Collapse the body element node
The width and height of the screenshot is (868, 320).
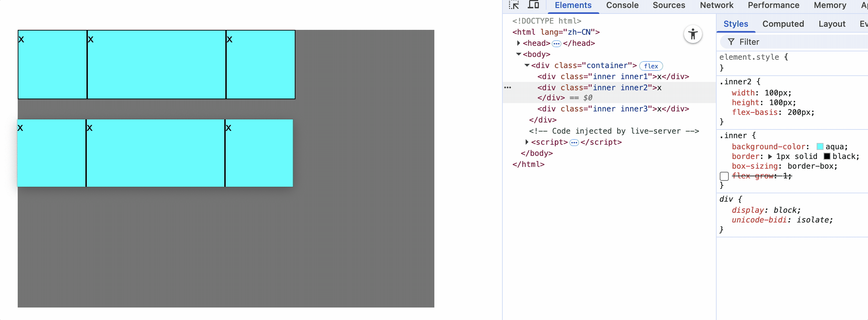coord(519,54)
